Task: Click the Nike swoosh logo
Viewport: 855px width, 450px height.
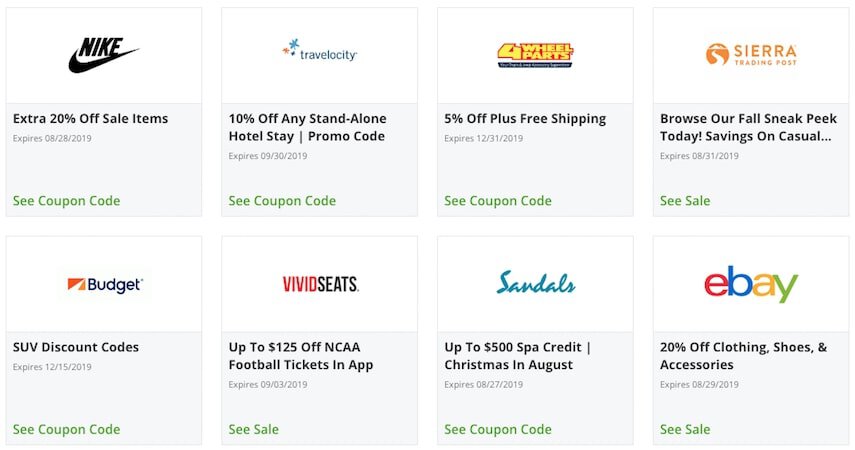Action: tap(104, 55)
